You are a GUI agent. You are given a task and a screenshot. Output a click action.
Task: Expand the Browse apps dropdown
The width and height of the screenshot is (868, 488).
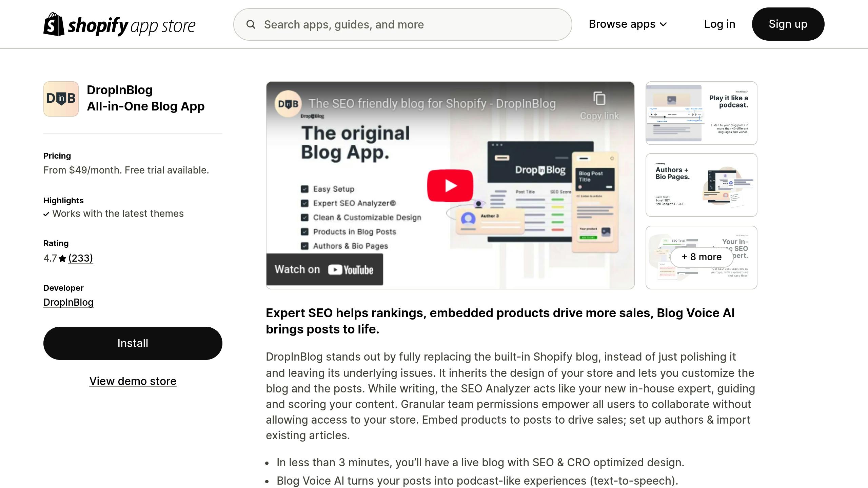pos(628,24)
